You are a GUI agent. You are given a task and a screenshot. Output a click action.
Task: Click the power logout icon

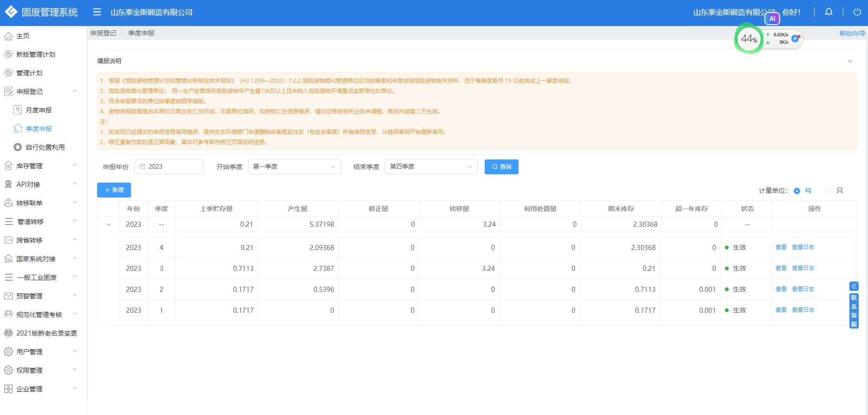(857, 12)
